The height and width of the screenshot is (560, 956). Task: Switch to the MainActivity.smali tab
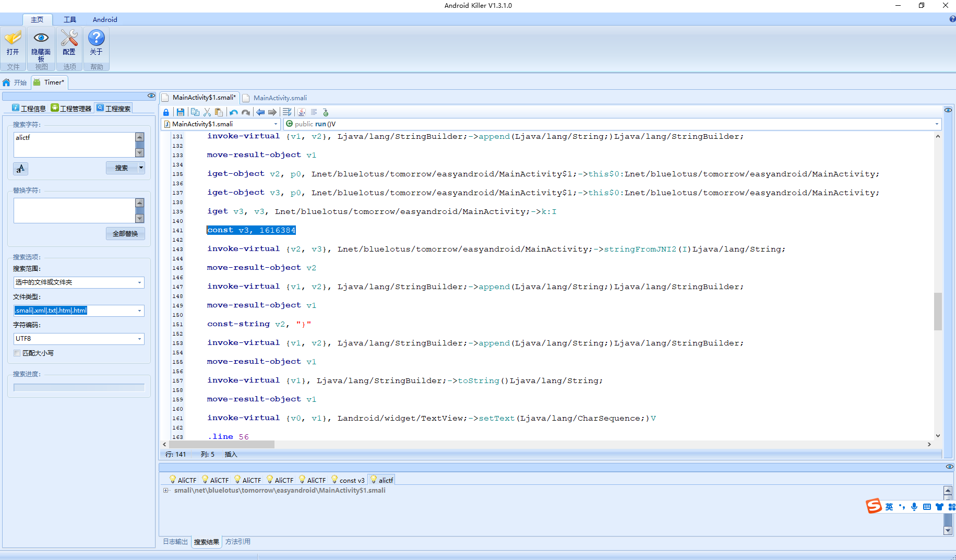coord(280,98)
